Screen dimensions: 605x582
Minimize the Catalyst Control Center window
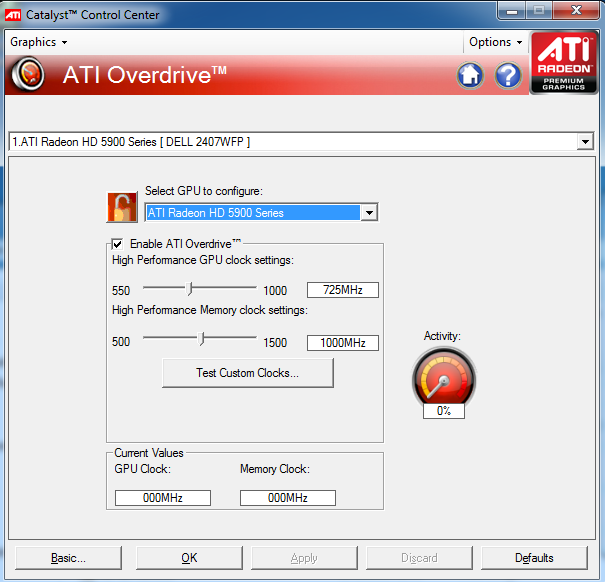pyautogui.click(x=512, y=11)
